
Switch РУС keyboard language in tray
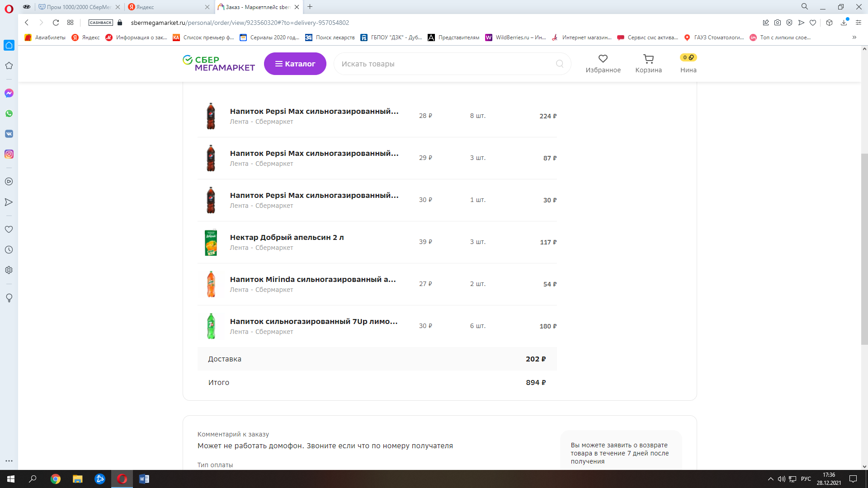click(x=806, y=479)
